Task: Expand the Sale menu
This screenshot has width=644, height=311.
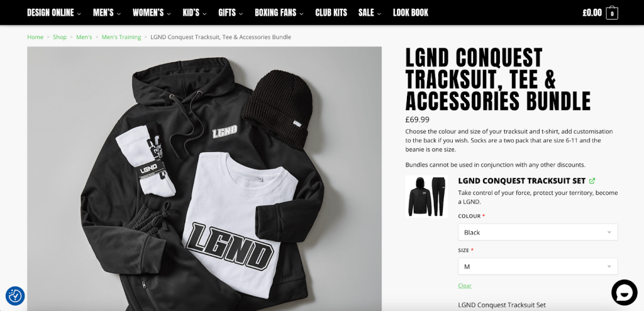Action: (x=370, y=13)
